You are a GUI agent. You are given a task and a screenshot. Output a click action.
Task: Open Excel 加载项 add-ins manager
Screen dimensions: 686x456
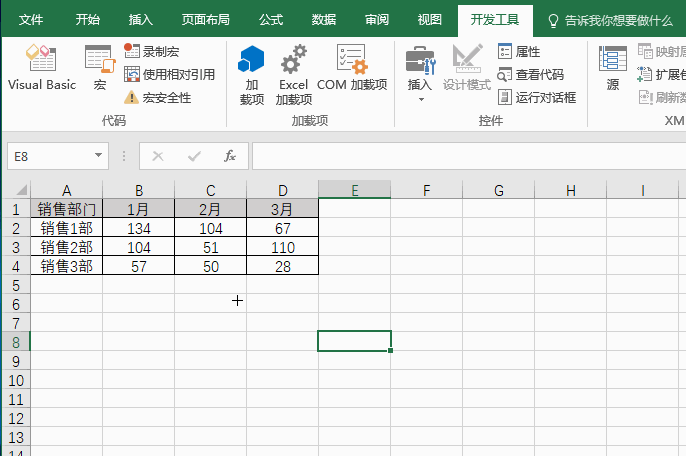point(294,74)
